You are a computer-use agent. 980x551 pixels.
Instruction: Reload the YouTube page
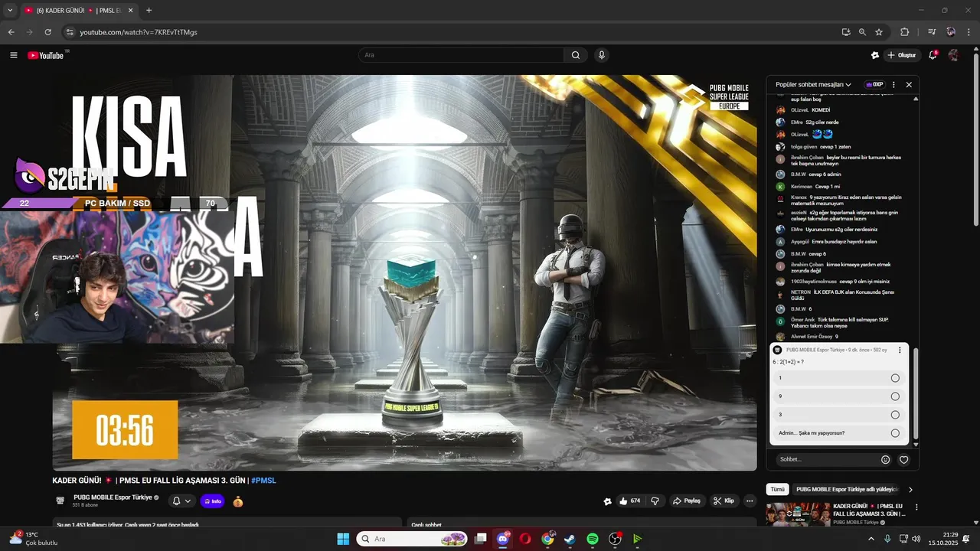point(47,32)
